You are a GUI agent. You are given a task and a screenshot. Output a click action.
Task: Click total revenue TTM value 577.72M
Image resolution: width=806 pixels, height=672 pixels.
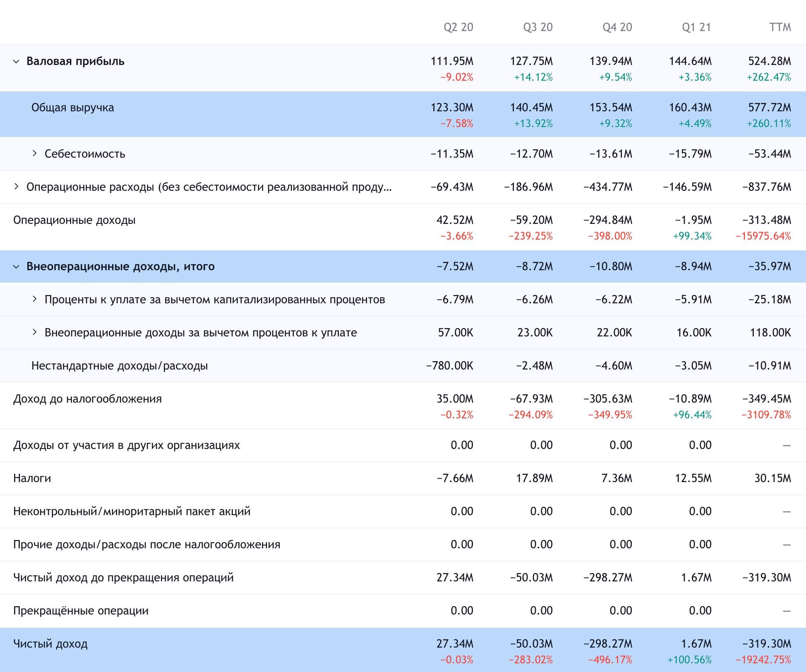coord(770,108)
